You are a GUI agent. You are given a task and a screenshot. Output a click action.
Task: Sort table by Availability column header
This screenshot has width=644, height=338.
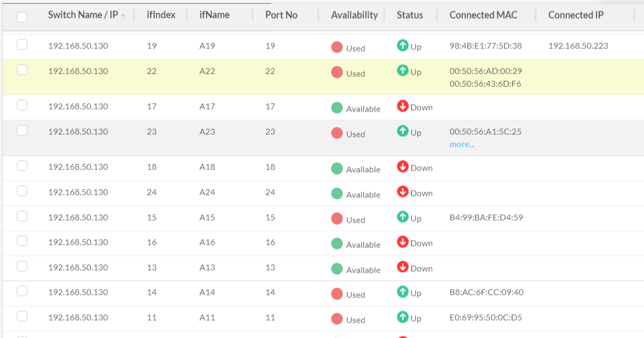point(354,15)
